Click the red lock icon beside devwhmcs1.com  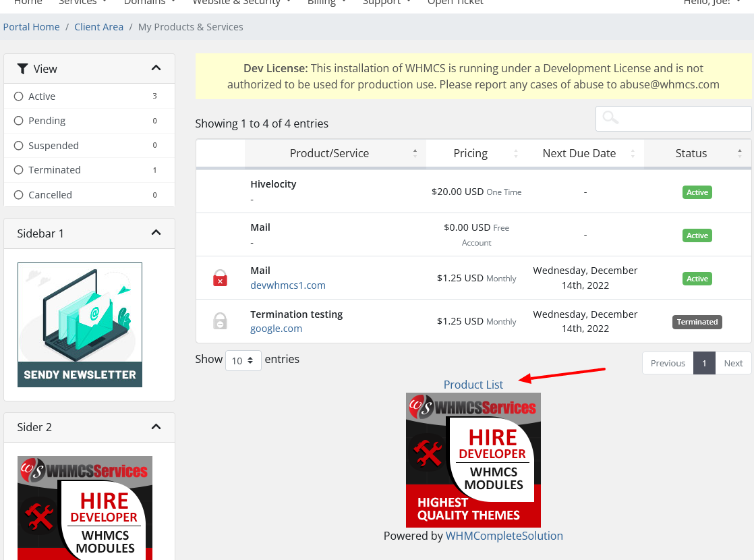point(221,278)
